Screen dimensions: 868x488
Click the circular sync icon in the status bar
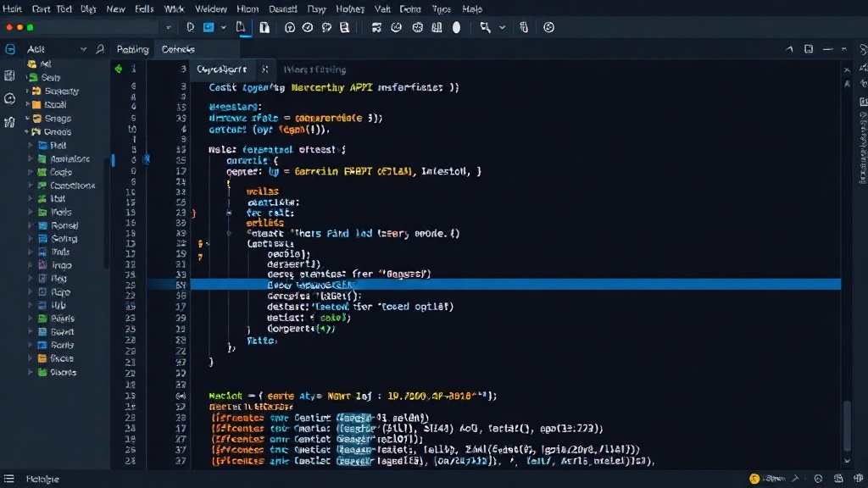pos(818,479)
